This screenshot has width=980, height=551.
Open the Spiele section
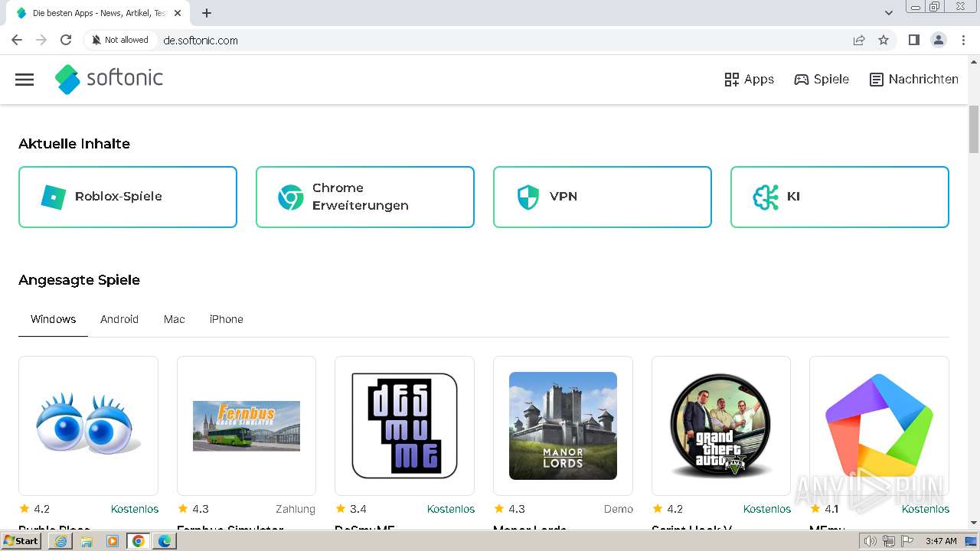[822, 80]
